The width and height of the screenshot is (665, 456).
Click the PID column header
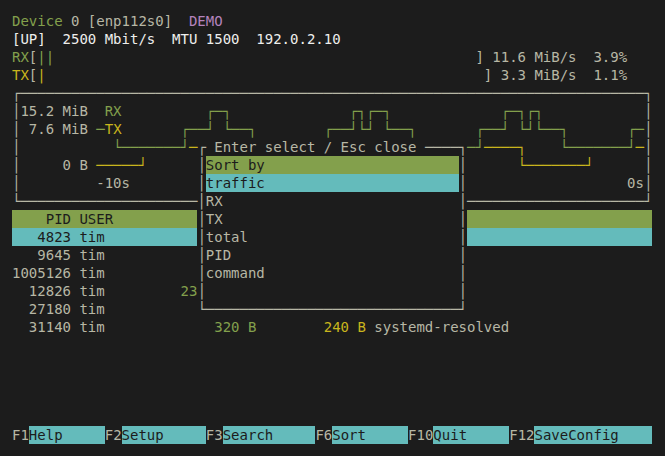coord(58,219)
